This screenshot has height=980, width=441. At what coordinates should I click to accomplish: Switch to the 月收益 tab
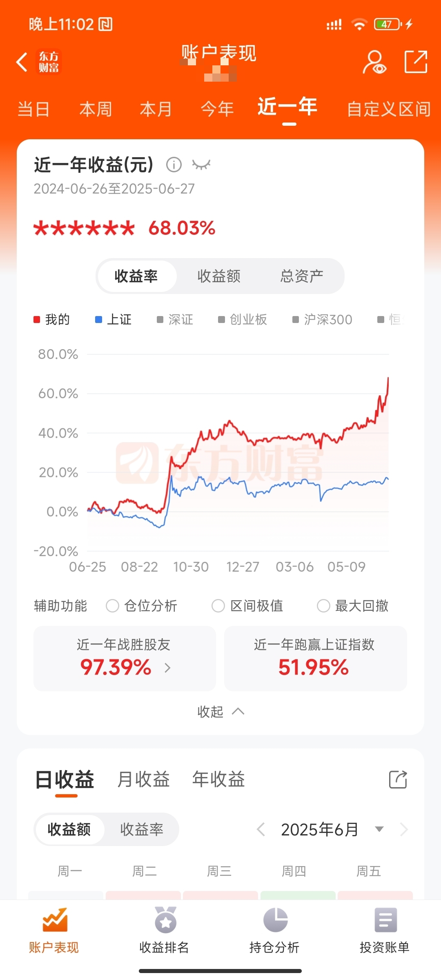[143, 779]
